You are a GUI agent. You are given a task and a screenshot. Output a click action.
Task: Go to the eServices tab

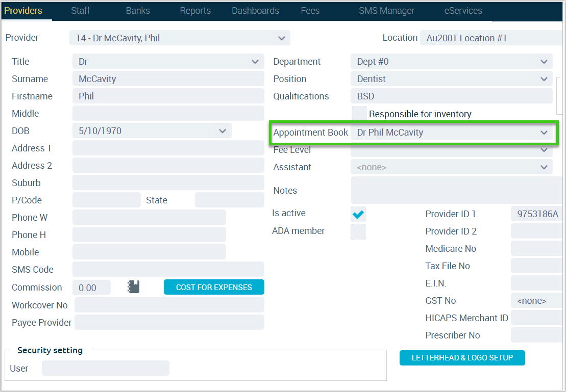pyautogui.click(x=463, y=11)
